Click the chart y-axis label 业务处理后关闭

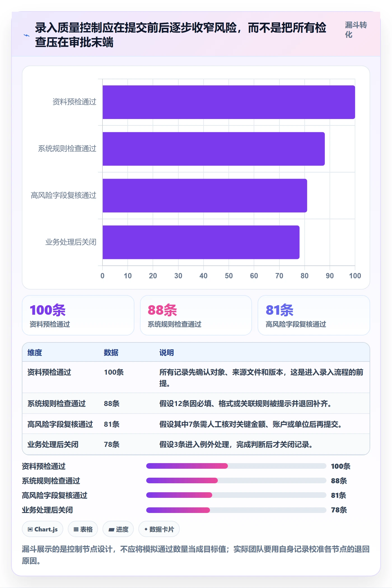tap(71, 242)
